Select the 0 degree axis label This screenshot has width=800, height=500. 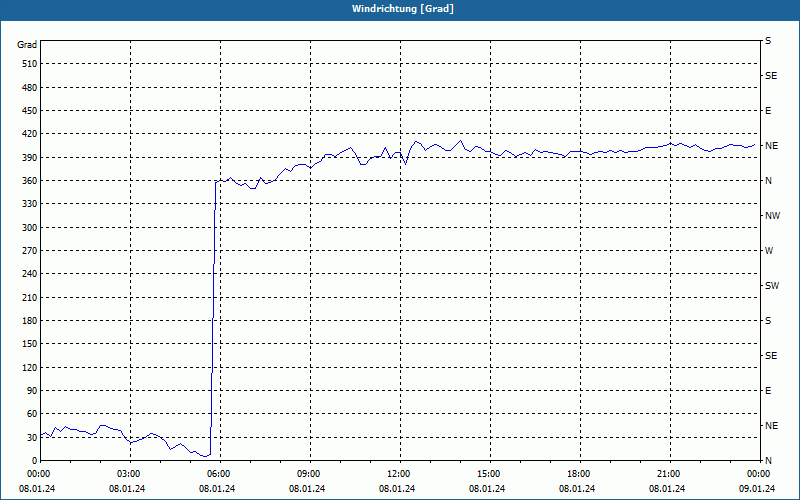click(x=35, y=461)
